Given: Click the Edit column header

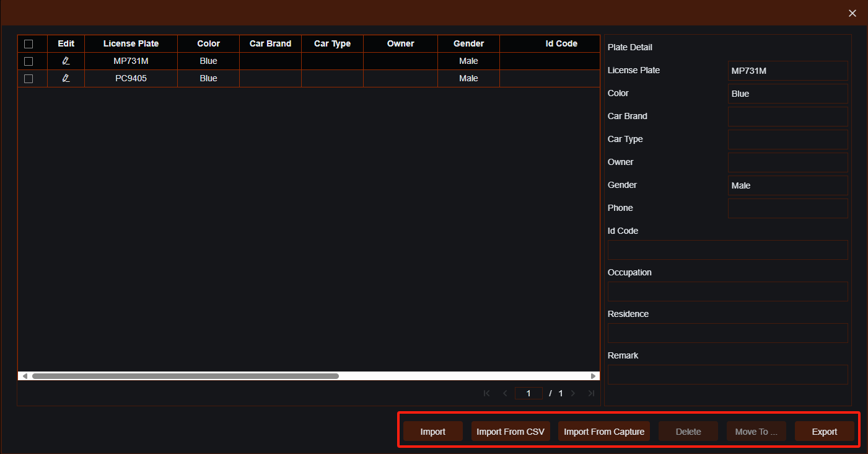Looking at the screenshot, I should 66,44.
